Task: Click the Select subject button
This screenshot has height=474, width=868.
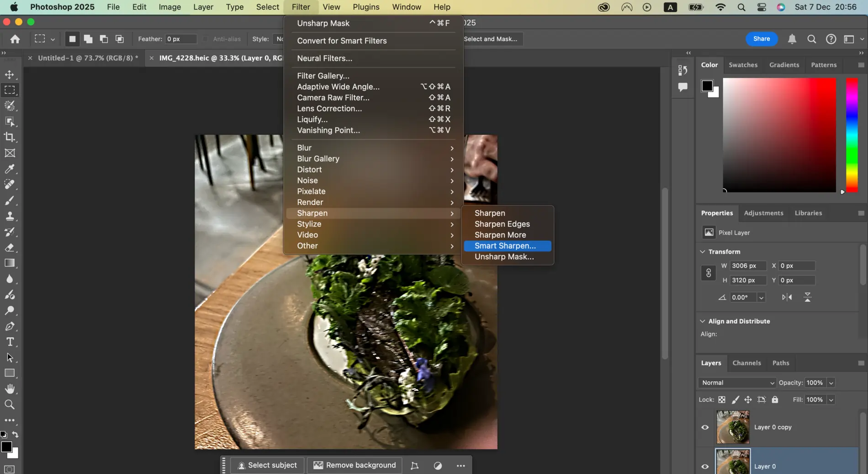Action: tap(267, 465)
